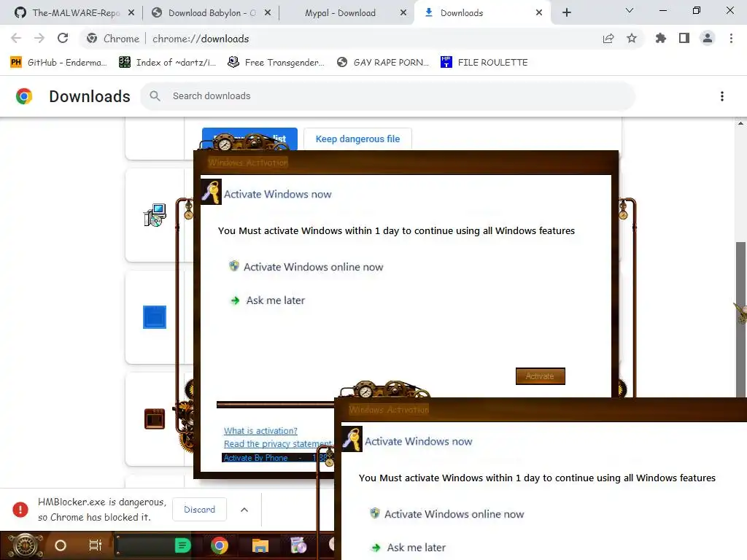Close the Mypal - Download tab
747x560 pixels.
[403, 13]
